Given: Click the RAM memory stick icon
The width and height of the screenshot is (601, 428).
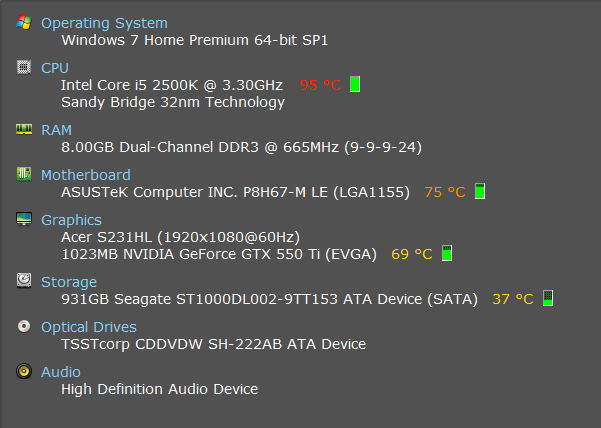Looking at the screenshot, I should pyautogui.click(x=23, y=129).
